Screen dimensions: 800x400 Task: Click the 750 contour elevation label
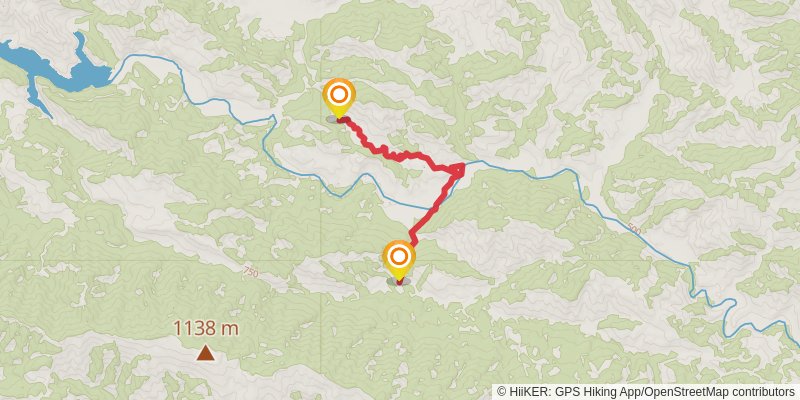tap(251, 272)
